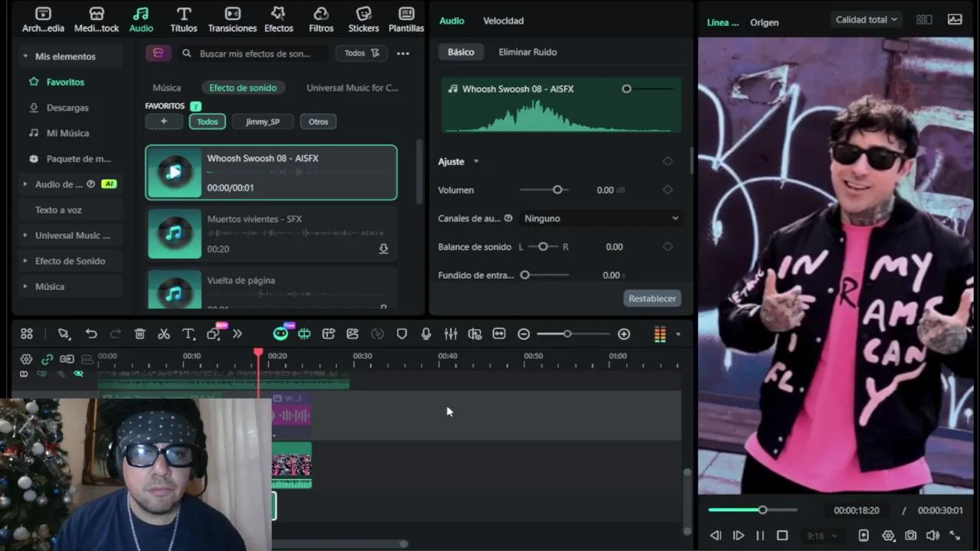Switch the preview to Origen
The width and height of the screenshot is (980, 551).
764,22
